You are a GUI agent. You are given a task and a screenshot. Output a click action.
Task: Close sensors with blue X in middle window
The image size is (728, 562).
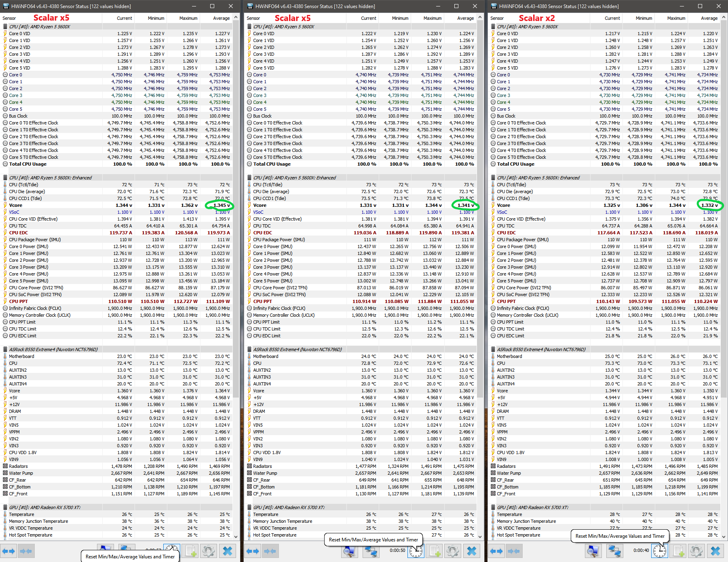click(472, 551)
